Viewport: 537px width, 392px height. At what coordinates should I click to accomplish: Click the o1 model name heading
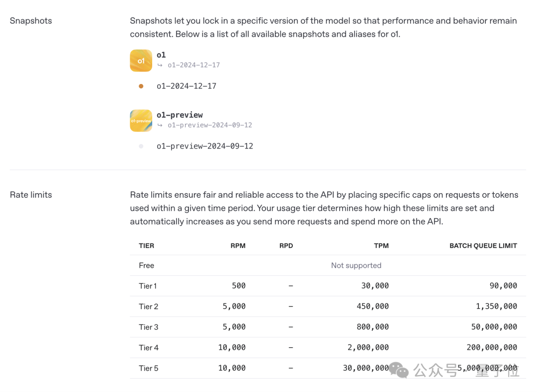161,55
